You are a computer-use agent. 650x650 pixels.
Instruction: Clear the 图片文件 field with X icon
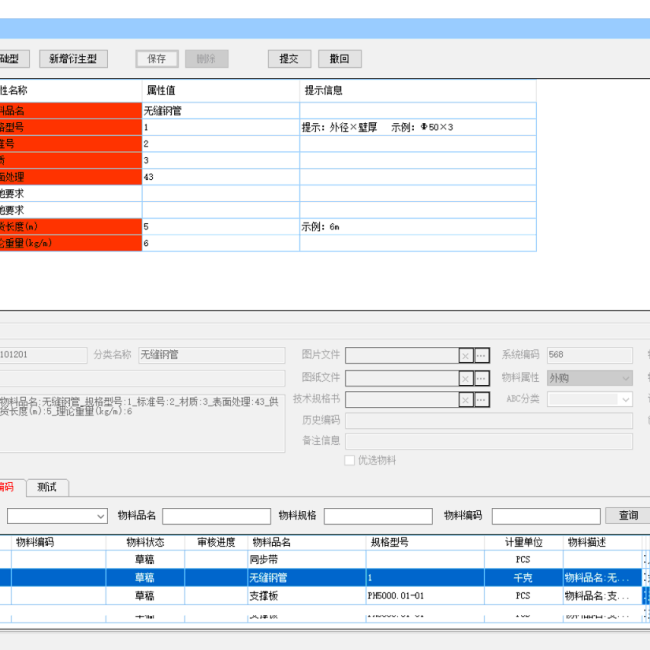click(466, 355)
